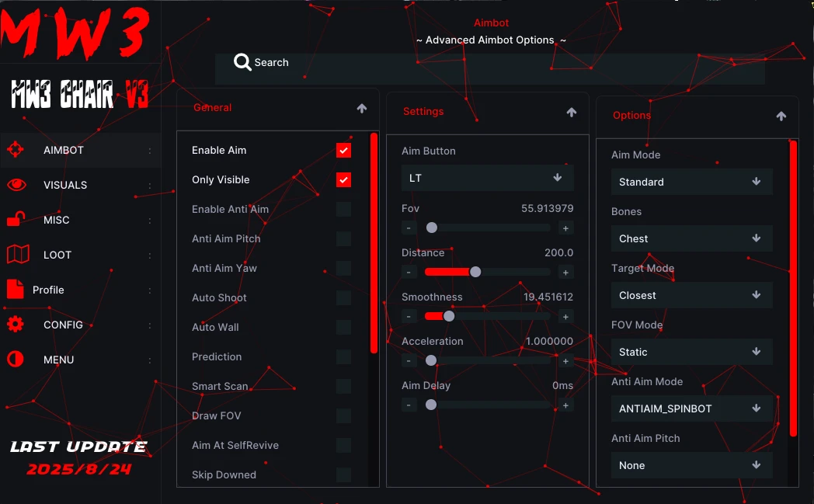The image size is (814, 504).
Task: Decrease Distance with the minus button
Action: pos(409,272)
